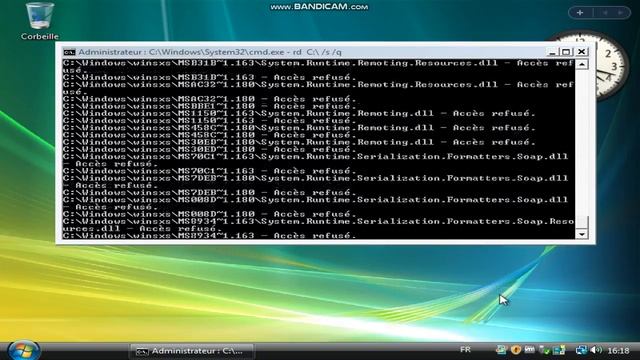640x360 pixels.
Task: Open the cmd.exe system menu icon in title bar
Action: click(x=69, y=52)
